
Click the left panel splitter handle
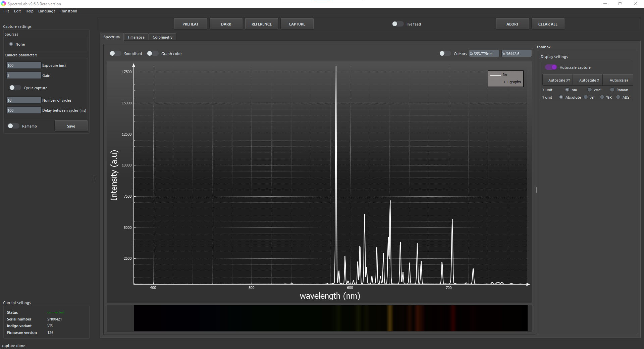pos(94,178)
